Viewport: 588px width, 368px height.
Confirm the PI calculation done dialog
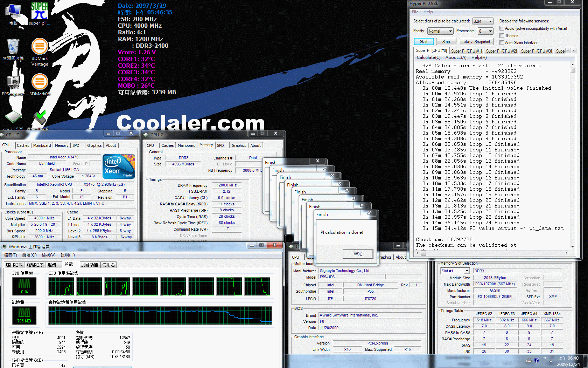click(x=358, y=254)
